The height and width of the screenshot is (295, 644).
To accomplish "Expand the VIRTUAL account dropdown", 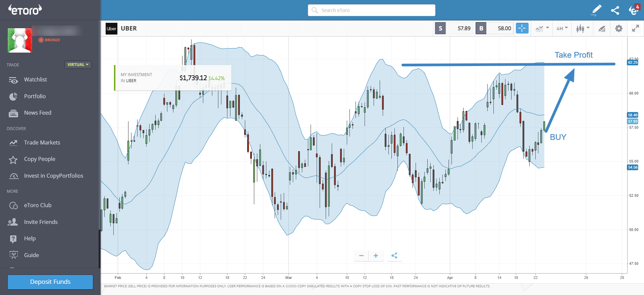I will point(78,65).
